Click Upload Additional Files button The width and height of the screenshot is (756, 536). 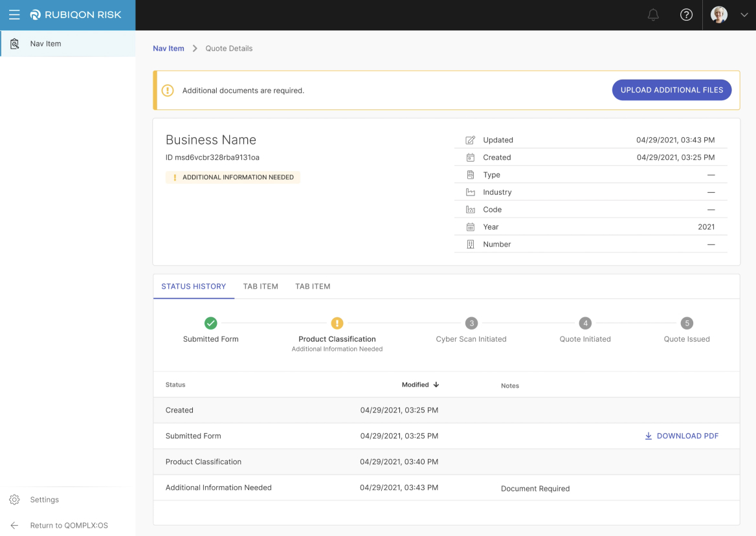click(672, 90)
